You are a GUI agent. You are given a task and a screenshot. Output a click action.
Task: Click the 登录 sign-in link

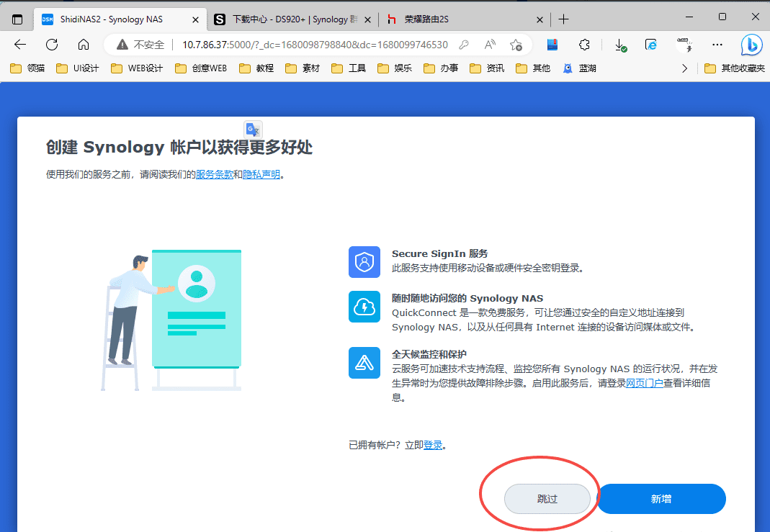[433, 445]
